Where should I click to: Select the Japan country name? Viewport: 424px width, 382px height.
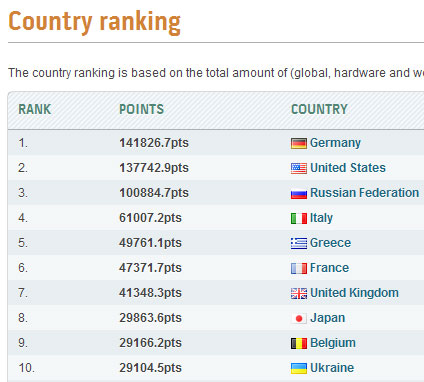pos(328,318)
